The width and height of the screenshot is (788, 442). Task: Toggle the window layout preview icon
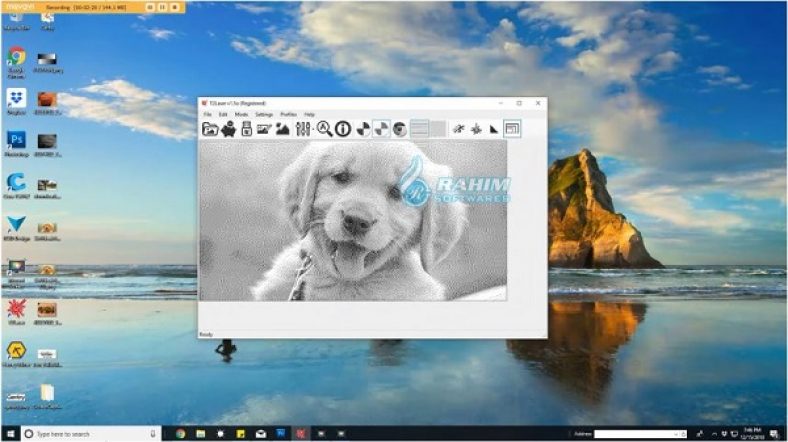pos(512,129)
